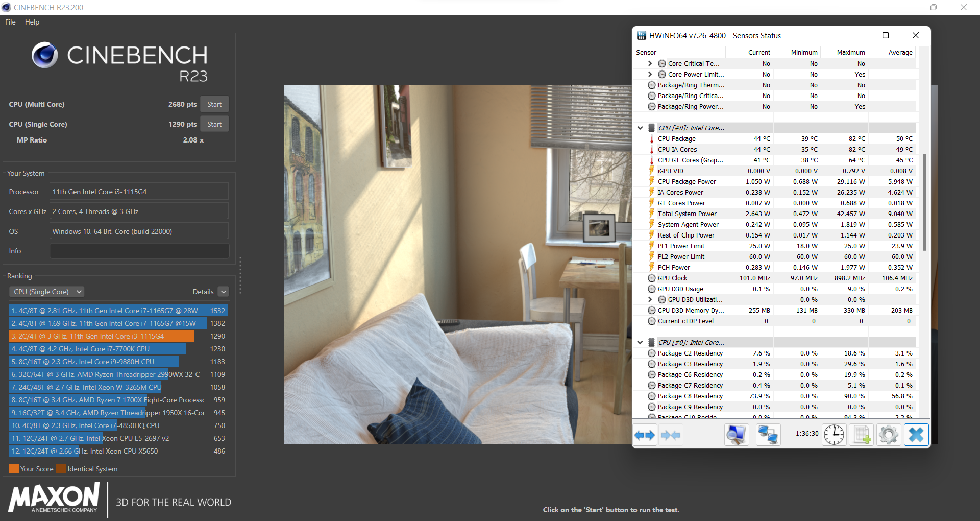The width and height of the screenshot is (980, 521).
Task: Maximize the HWiNFO64 Sensors Status window
Action: tap(886, 35)
